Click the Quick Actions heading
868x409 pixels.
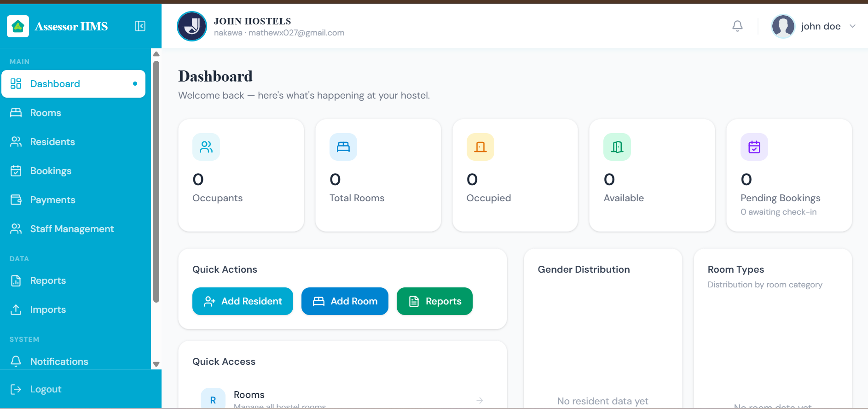(x=225, y=269)
